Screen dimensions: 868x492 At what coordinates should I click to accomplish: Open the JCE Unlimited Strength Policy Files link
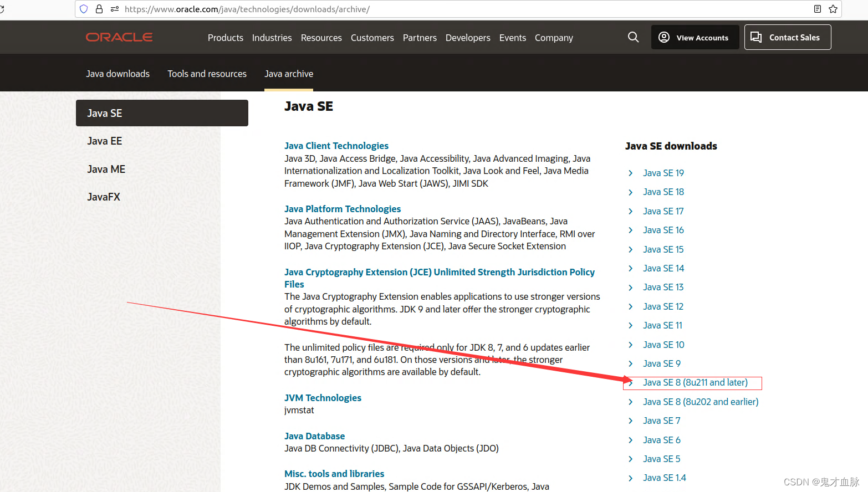coord(440,278)
